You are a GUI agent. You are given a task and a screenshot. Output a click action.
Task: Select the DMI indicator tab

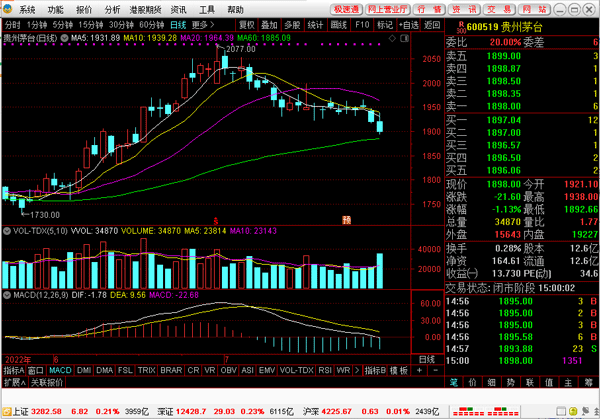click(x=84, y=370)
